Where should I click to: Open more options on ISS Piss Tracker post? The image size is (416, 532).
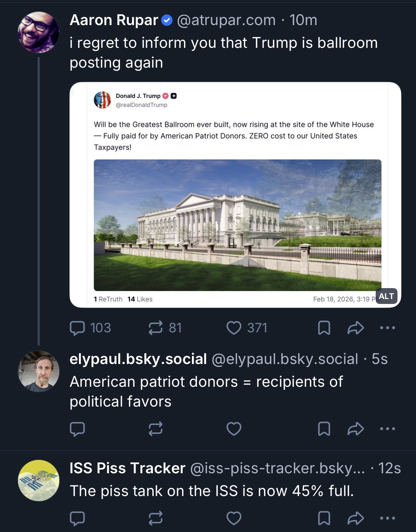[x=387, y=518]
